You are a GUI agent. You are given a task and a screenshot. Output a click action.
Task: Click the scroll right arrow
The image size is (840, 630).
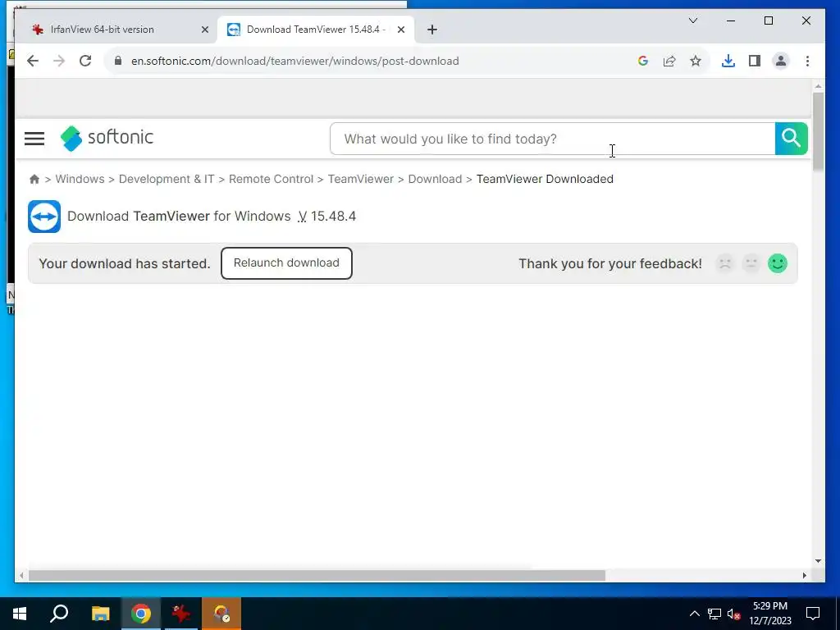click(804, 575)
